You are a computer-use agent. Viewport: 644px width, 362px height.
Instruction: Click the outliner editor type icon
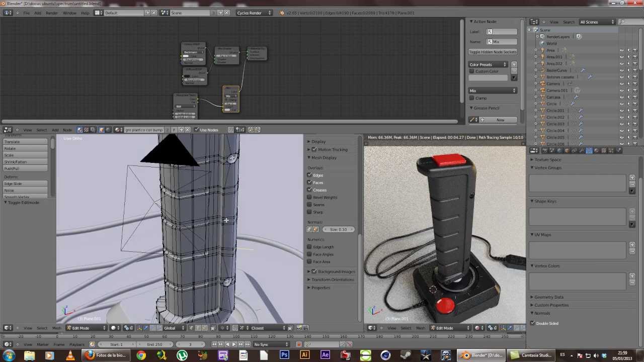point(534,22)
